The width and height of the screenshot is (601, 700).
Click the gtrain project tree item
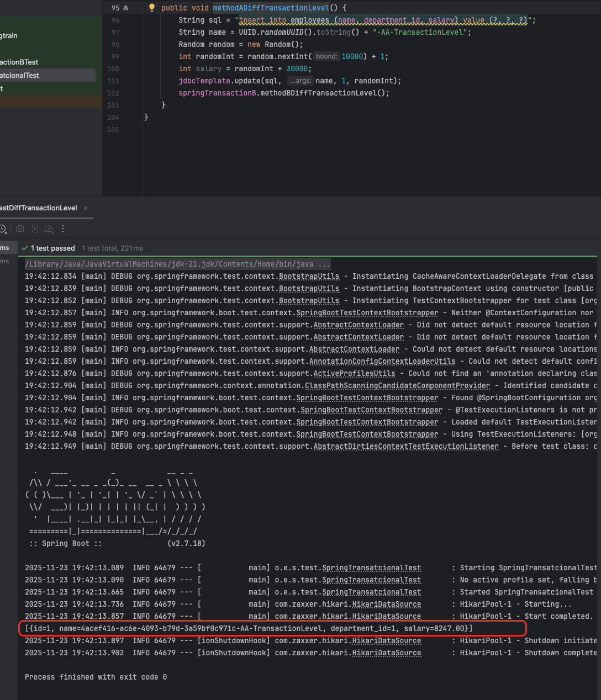click(9, 35)
